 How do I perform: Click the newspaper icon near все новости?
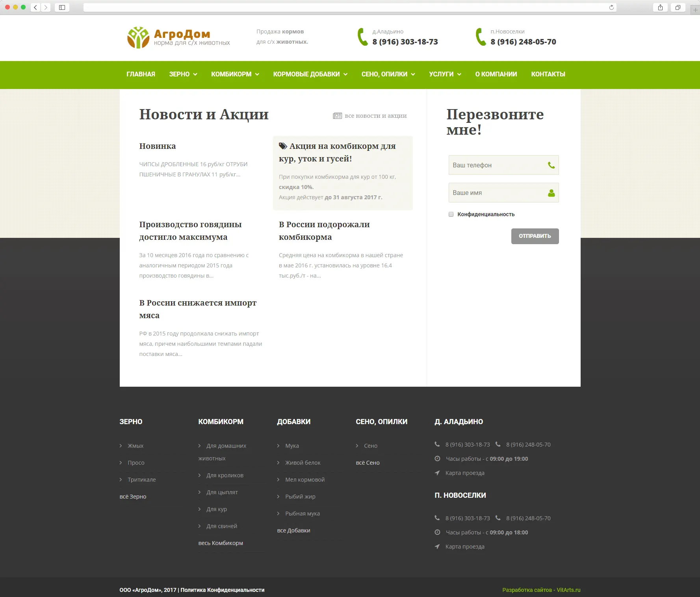(x=337, y=116)
